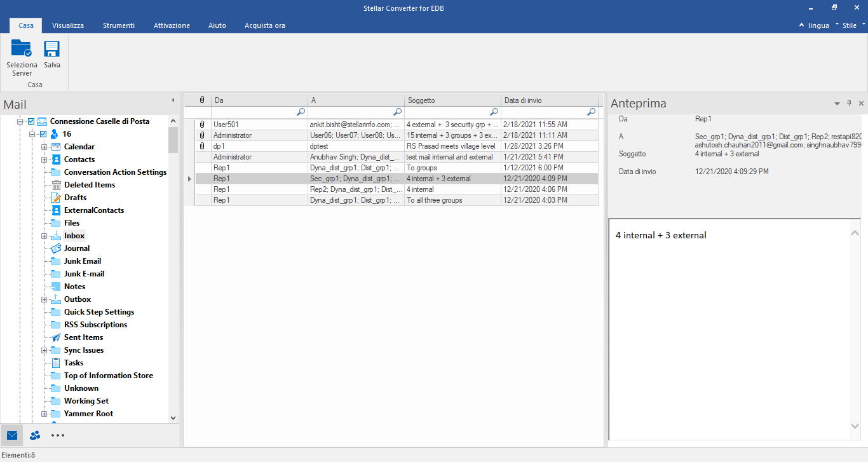Click the attachment paperclip column header
Image resolution: width=868 pixels, height=462 pixels.
[x=202, y=100]
